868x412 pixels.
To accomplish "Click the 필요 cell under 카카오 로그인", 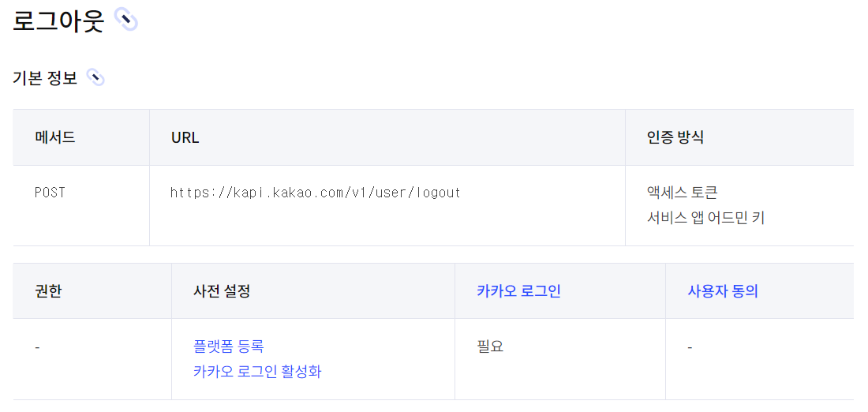I will point(491,346).
